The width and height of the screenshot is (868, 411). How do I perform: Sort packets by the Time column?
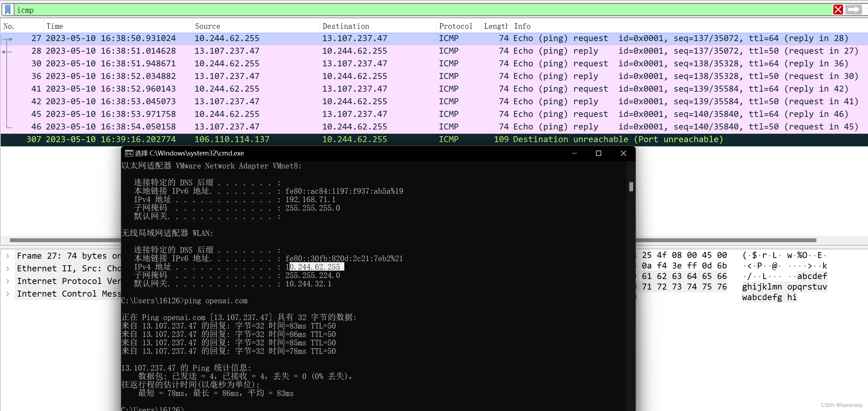tap(55, 26)
